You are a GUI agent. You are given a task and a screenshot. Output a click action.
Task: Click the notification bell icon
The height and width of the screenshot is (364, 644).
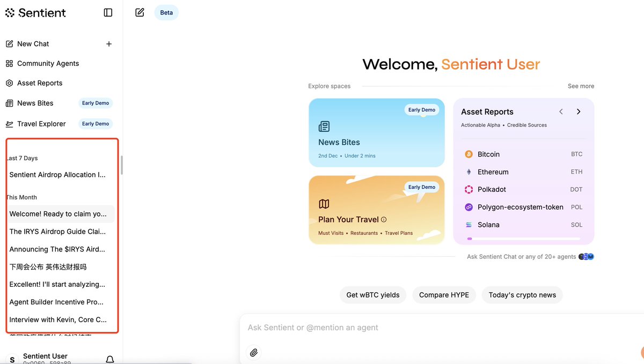pos(109,359)
